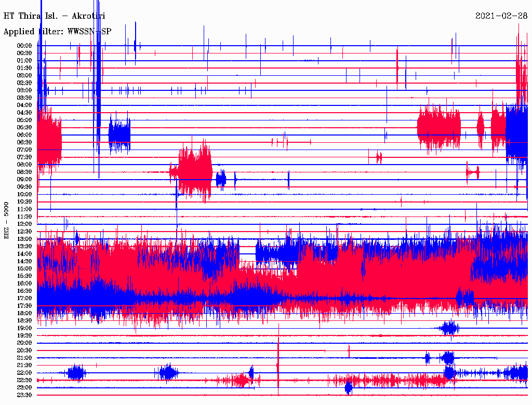Select the 23:00 time label

click(24, 387)
